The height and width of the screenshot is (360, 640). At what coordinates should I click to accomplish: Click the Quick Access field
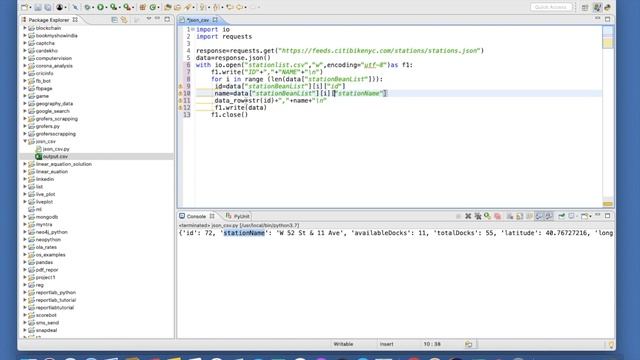pyautogui.click(x=551, y=7)
